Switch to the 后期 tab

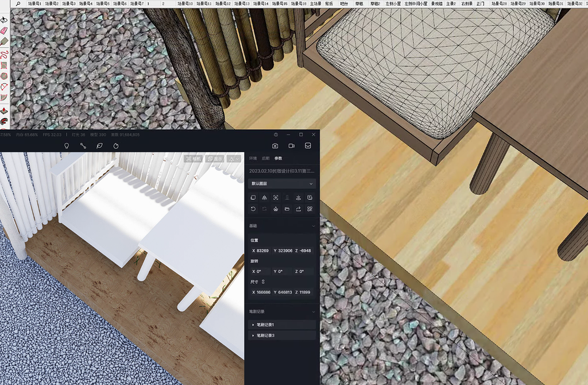265,159
